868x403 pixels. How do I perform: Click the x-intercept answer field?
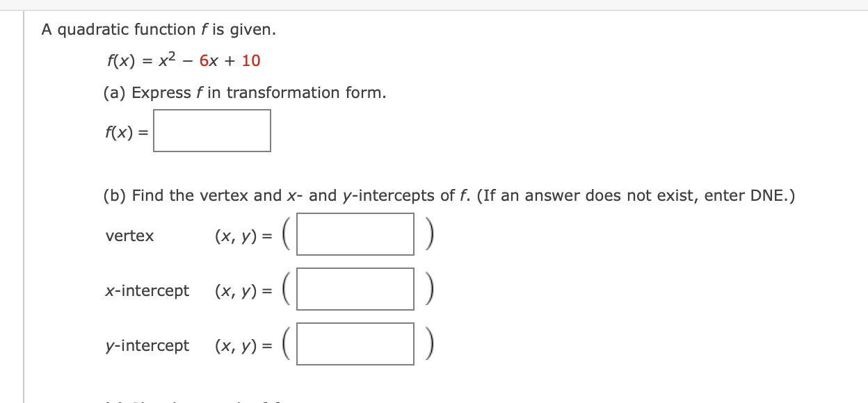[355, 289]
